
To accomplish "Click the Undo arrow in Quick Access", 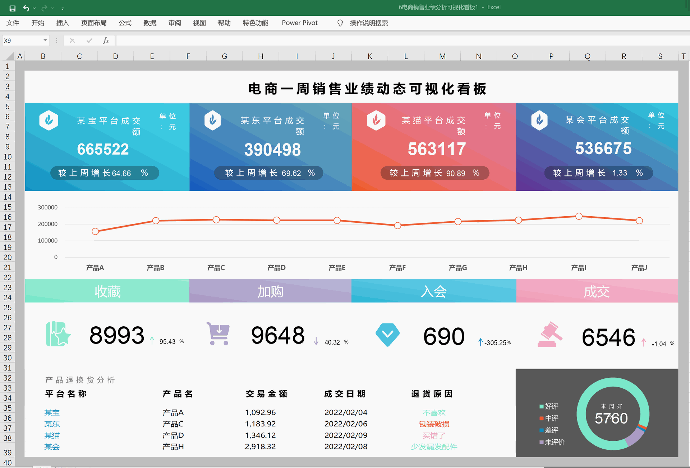I will coord(26,6).
